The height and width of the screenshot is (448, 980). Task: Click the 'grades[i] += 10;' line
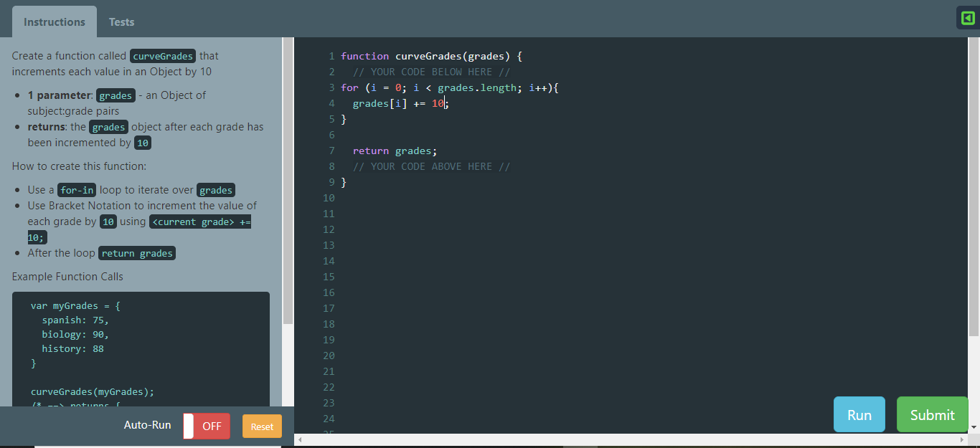(401, 103)
